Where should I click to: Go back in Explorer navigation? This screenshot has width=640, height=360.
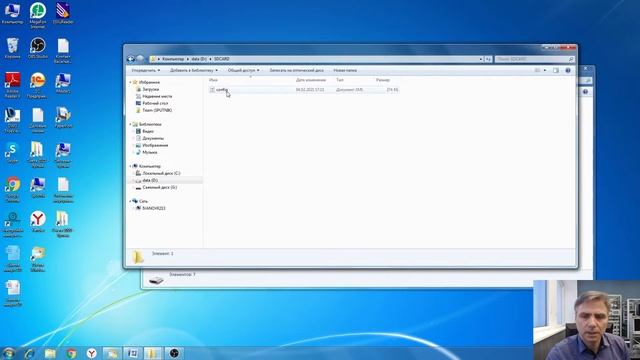coord(131,59)
